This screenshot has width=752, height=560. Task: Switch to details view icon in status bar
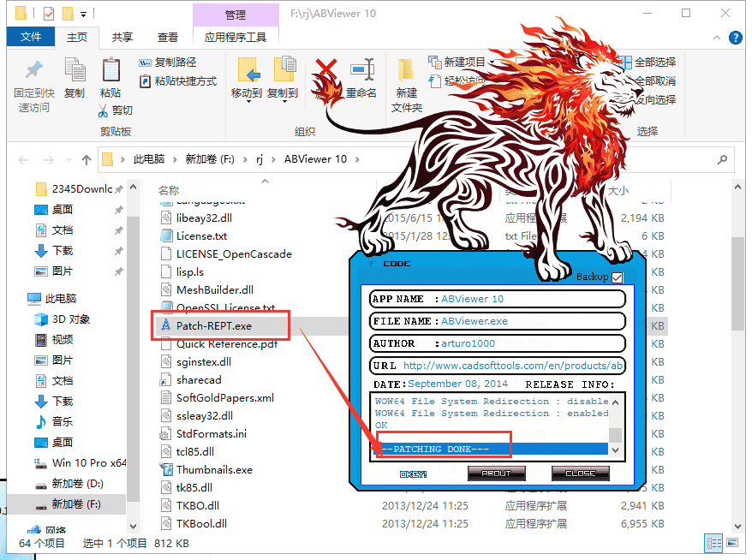coord(713,543)
